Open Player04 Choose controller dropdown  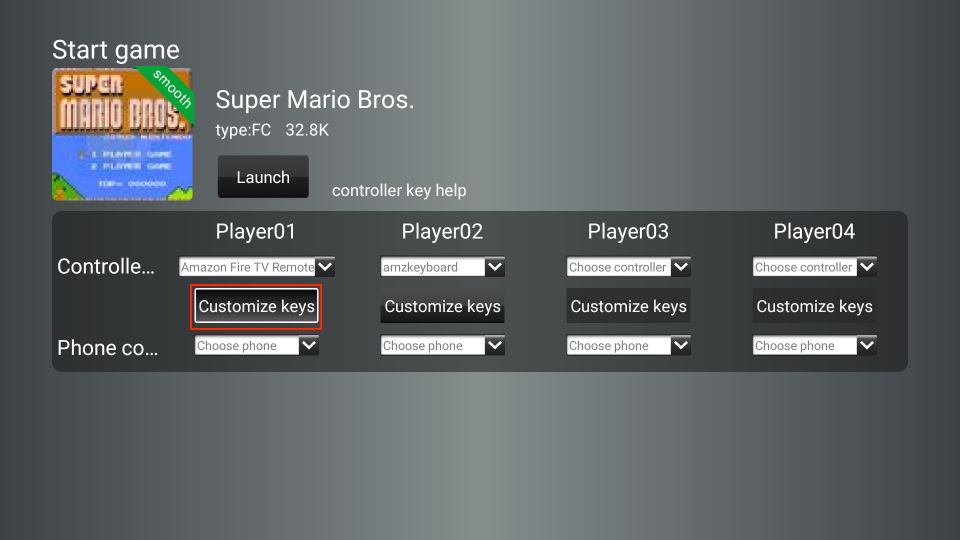[x=814, y=267]
